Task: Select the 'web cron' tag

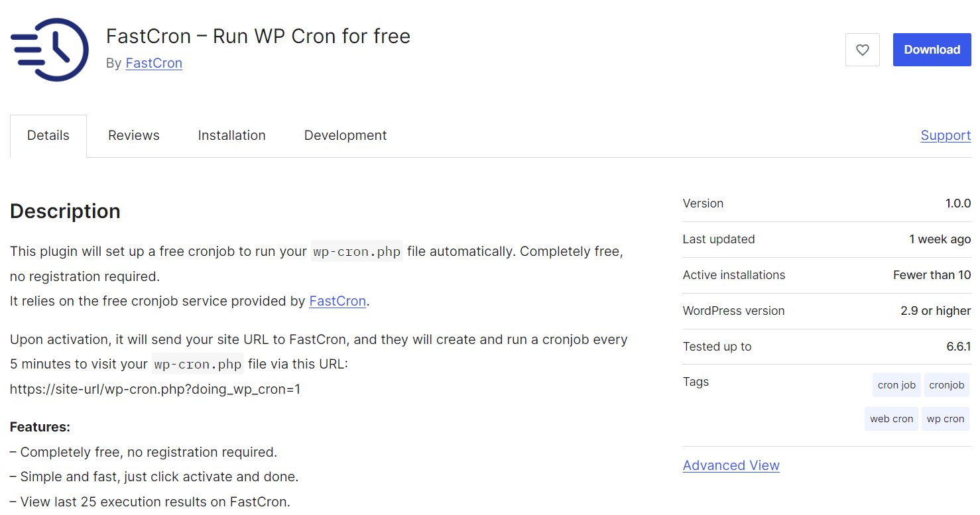Action: (891, 419)
